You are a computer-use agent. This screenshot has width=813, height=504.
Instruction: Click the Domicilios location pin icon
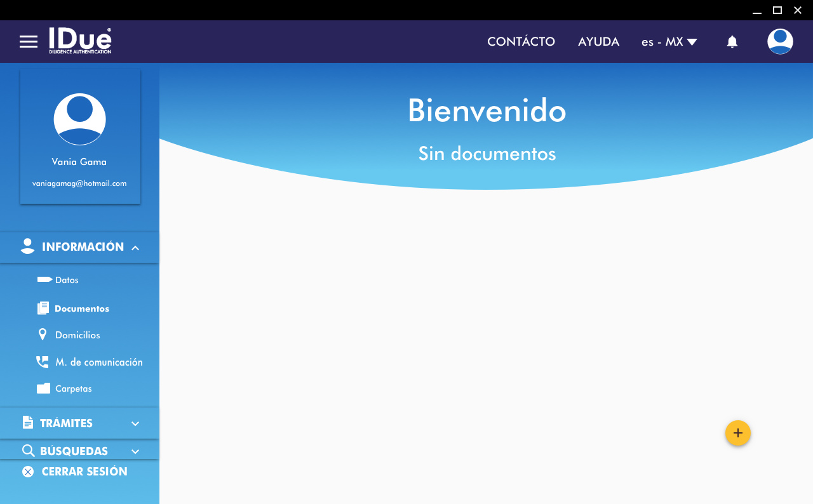[x=43, y=335]
